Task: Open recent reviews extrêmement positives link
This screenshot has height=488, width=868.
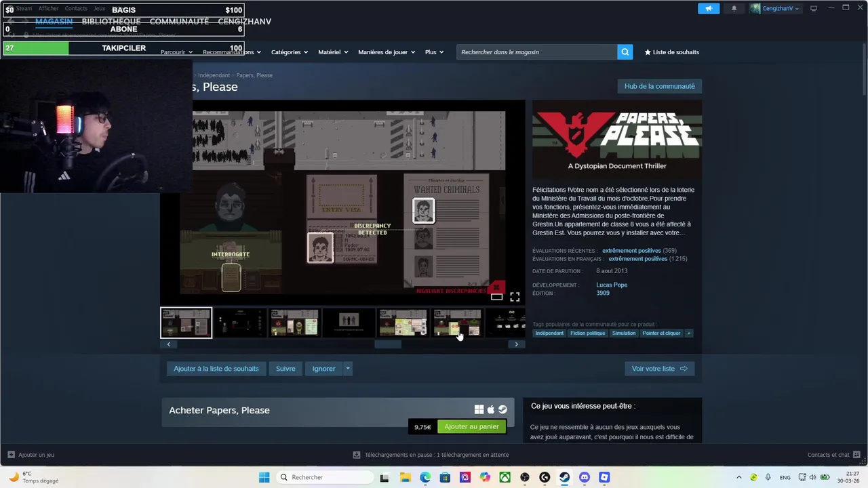Action: click(x=631, y=251)
